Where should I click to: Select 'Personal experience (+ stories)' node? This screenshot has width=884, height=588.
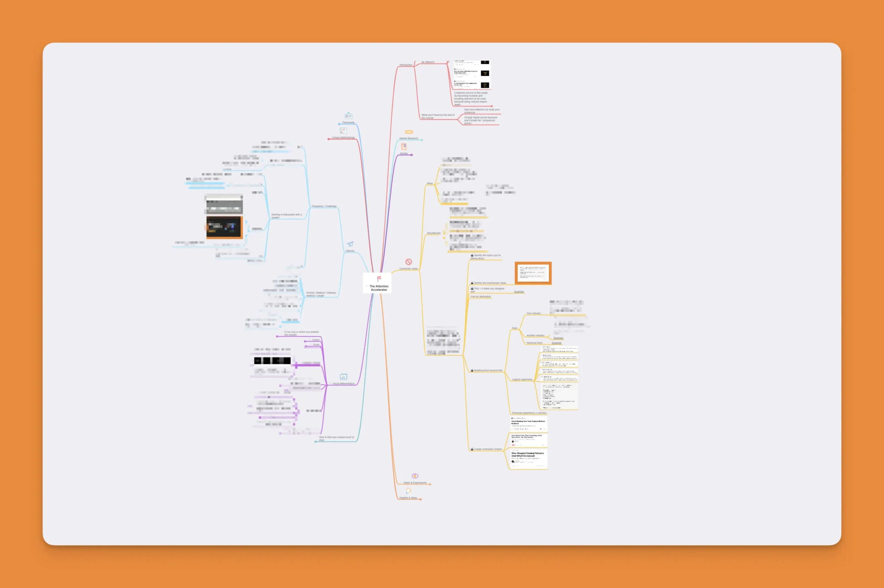[x=529, y=413]
